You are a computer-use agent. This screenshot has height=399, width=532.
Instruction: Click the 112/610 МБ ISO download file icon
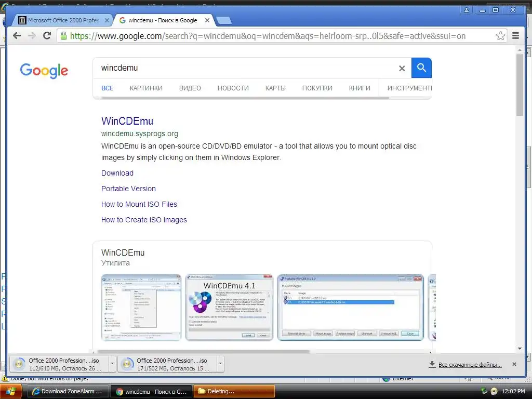(x=19, y=364)
